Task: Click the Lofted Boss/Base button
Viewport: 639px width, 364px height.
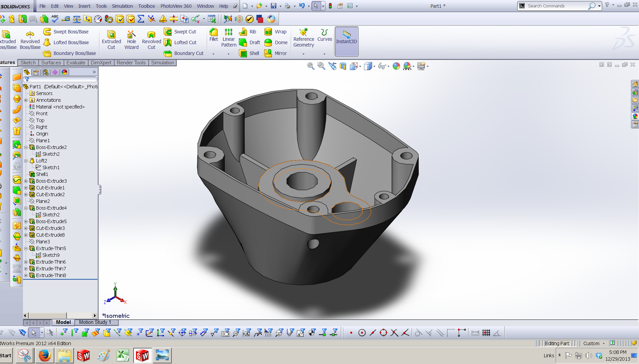Action: 66,42
